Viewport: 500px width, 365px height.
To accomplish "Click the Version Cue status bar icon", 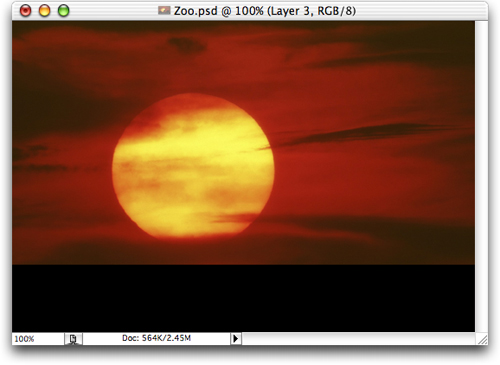I will click(73, 339).
